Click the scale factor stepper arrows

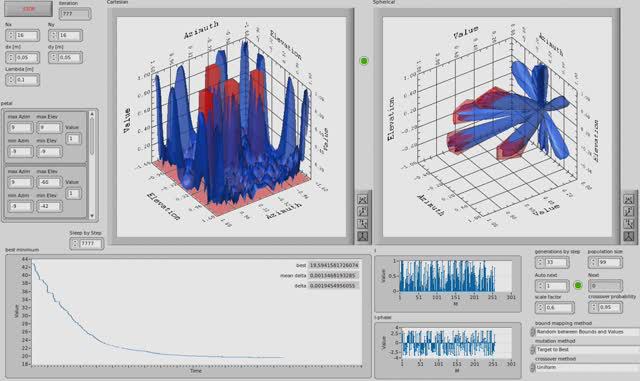pos(540,307)
